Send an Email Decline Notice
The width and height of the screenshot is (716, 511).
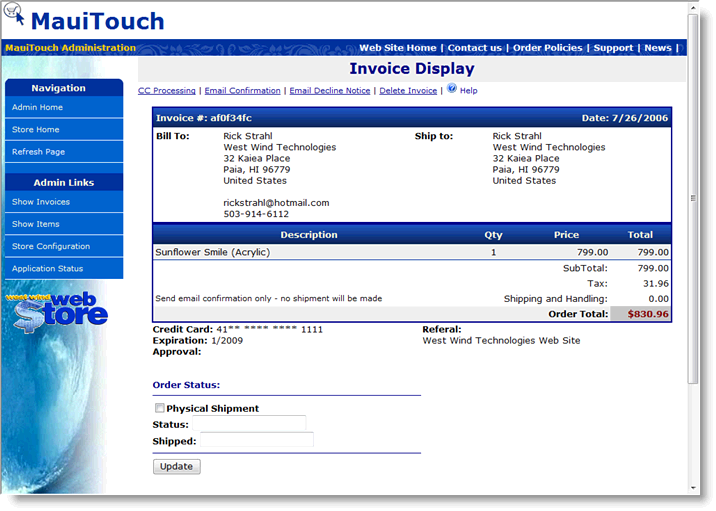[329, 91]
